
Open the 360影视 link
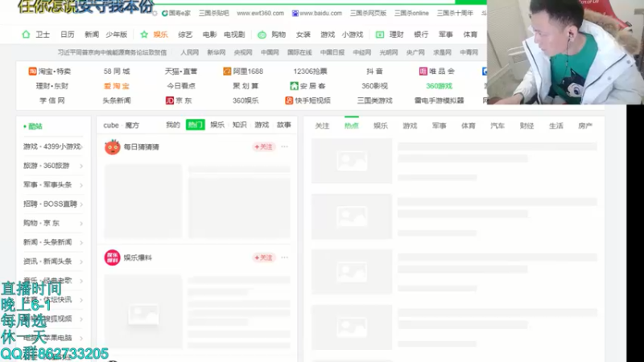(374, 86)
